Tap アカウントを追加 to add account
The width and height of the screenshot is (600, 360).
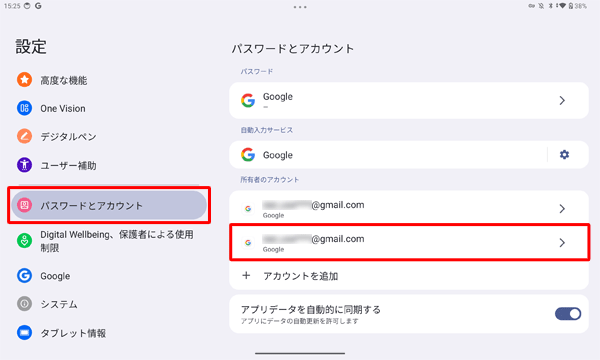click(409, 275)
